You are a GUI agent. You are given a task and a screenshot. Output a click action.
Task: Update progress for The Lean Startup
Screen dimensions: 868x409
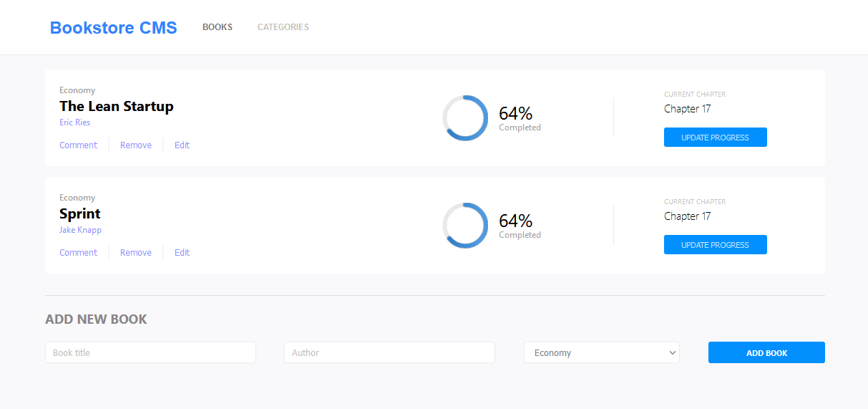[x=715, y=138]
